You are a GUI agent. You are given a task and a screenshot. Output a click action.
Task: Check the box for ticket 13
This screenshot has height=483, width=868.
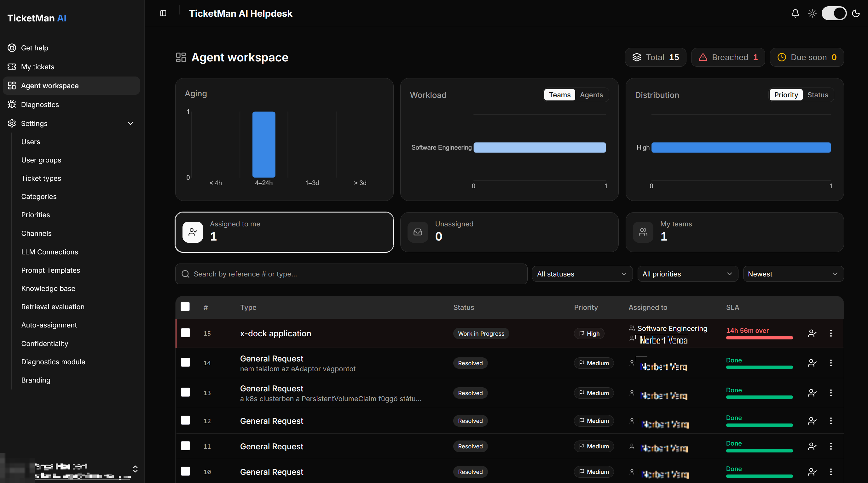185,392
